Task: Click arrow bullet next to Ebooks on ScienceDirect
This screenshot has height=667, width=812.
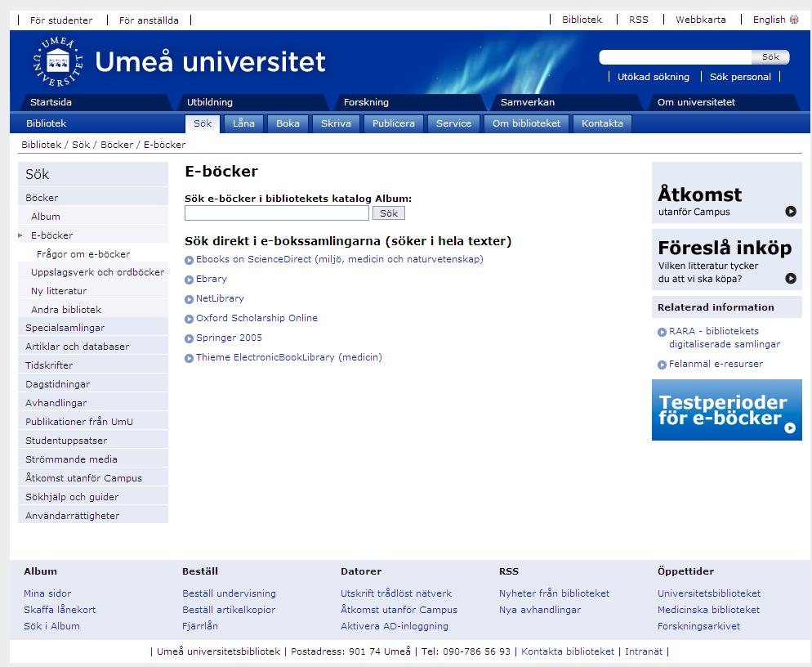Action: [x=189, y=260]
